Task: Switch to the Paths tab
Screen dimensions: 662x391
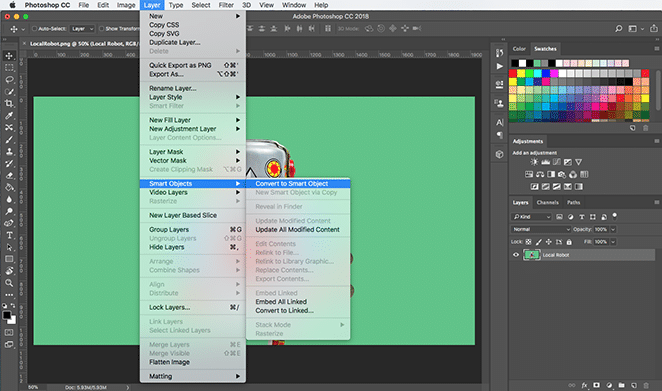Action: (x=573, y=202)
